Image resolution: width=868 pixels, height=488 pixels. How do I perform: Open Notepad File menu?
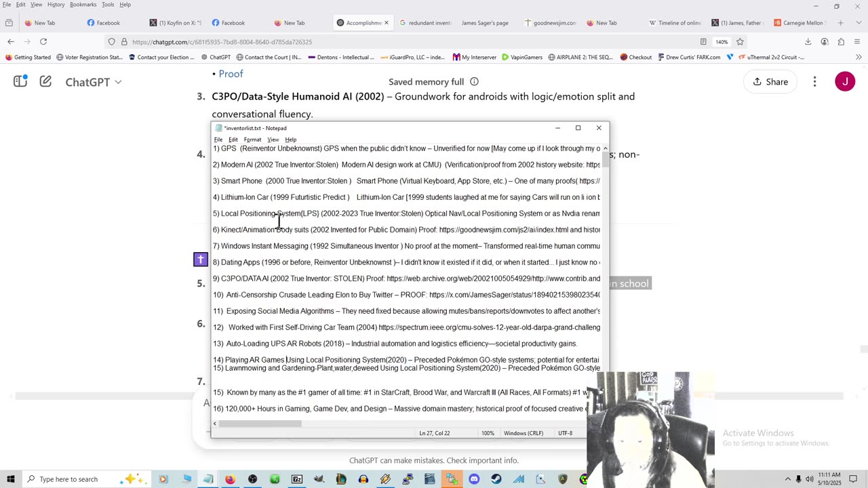pos(218,140)
